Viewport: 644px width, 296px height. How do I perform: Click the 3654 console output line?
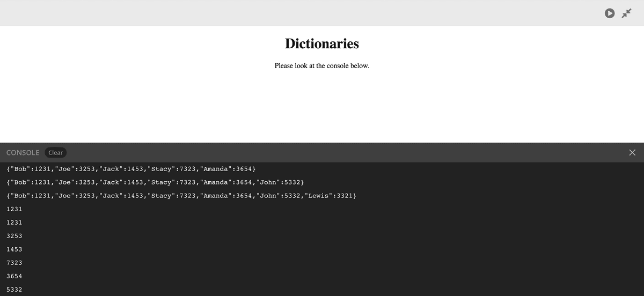(14, 276)
